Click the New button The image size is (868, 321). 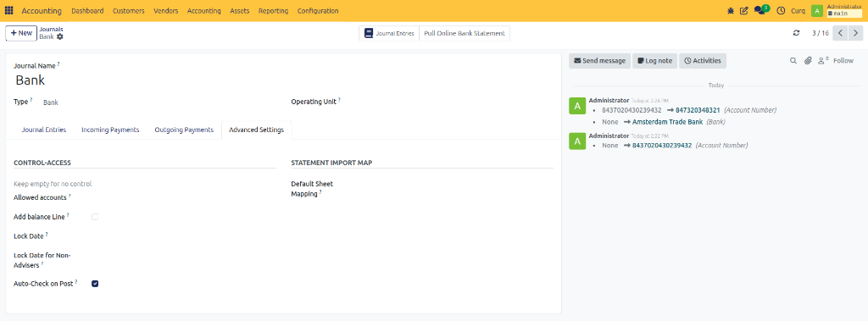click(21, 33)
